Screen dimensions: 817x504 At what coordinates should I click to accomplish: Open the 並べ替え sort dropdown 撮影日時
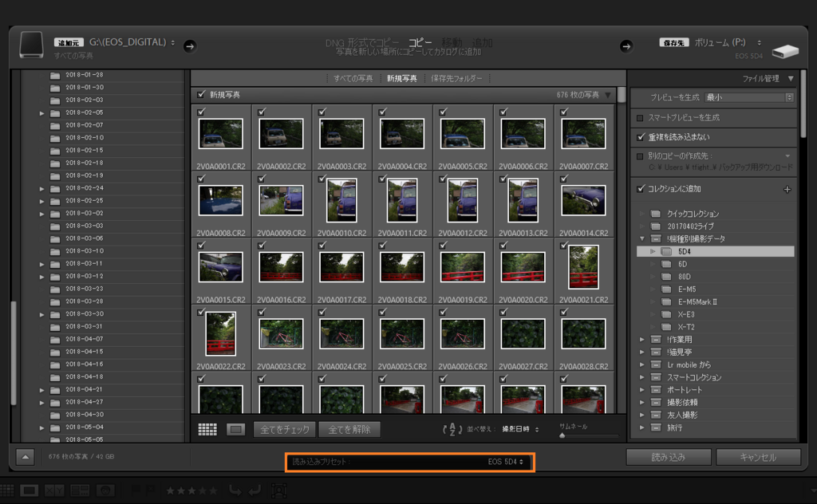[x=520, y=430]
